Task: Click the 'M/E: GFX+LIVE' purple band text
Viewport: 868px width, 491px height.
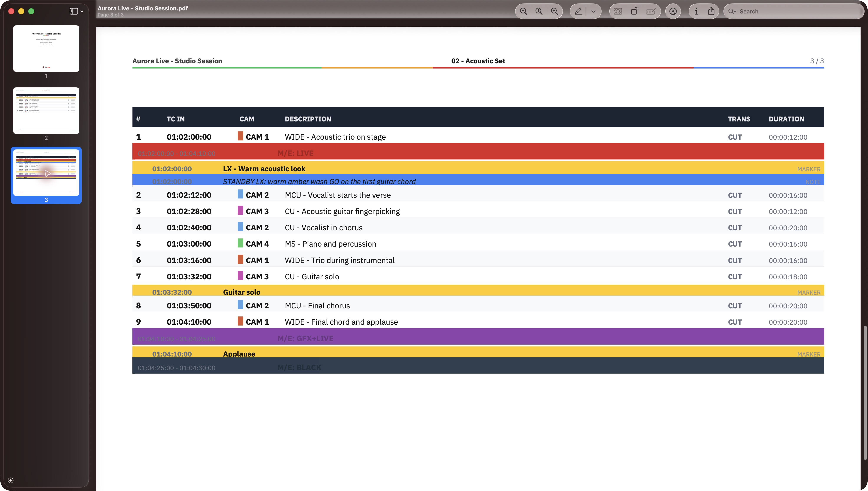Action: pos(305,338)
